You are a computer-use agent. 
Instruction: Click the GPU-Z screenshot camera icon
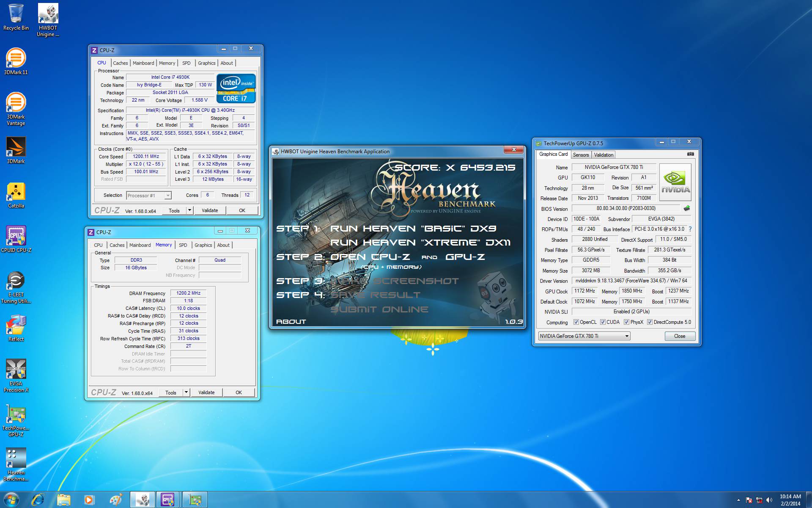tap(690, 154)
